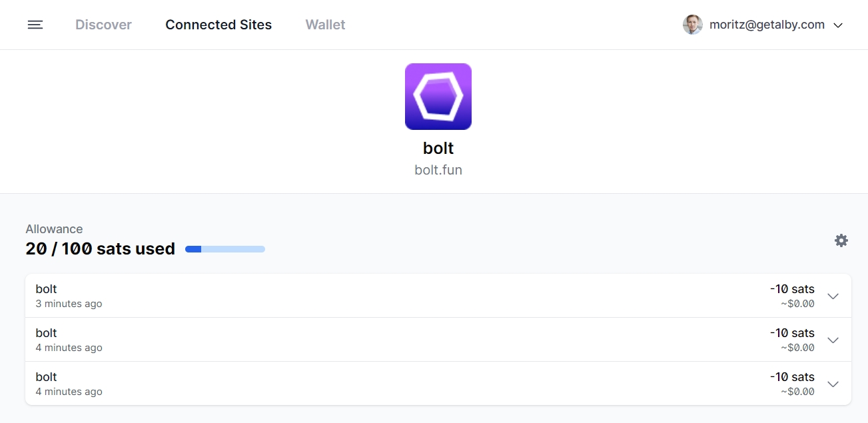The height and width of the screenshot is (423, 868).
Task: Expand the middle bolt transaction chevron
Action: (833, 340)
